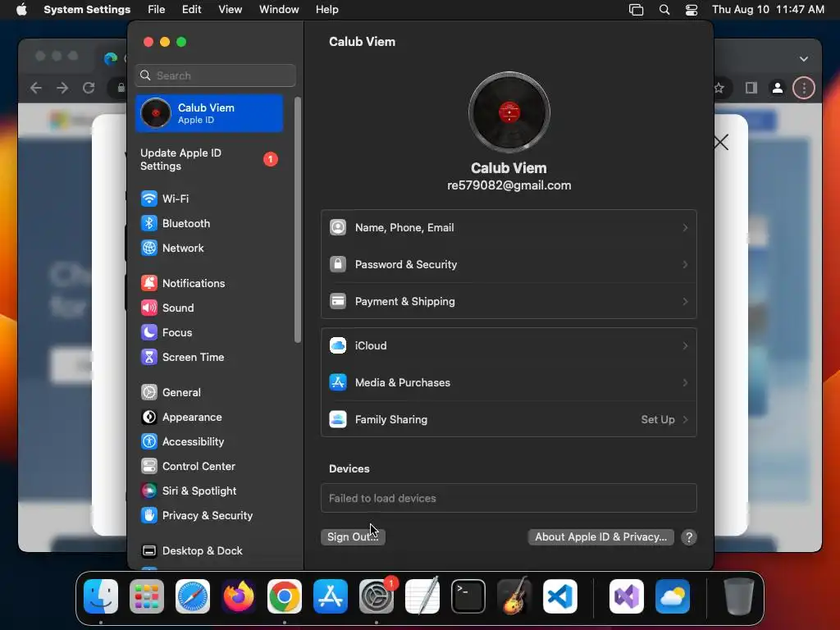Click System Settings Dock icon
Viewport: 840px width, 630px height.
376,596
